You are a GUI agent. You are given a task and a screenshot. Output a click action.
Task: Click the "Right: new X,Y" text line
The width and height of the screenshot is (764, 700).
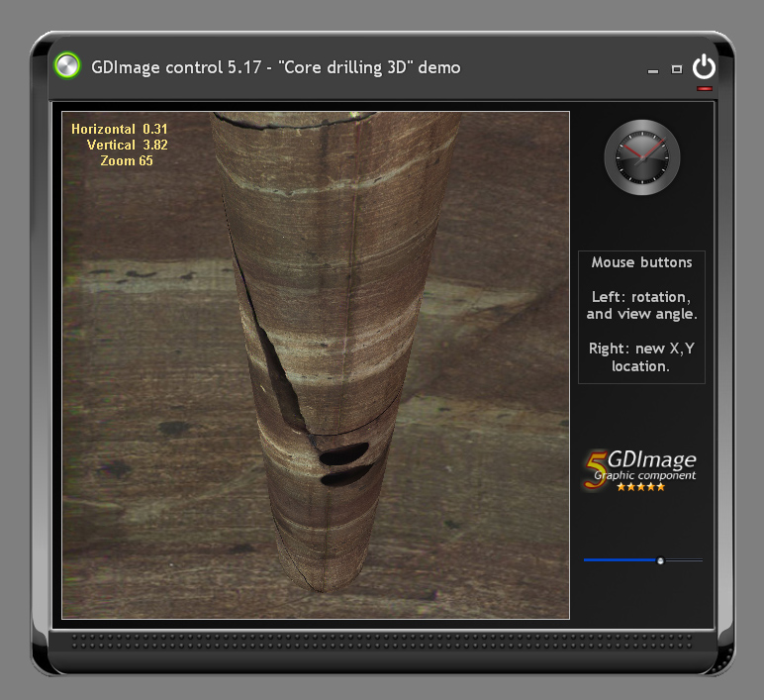point(641,349)
